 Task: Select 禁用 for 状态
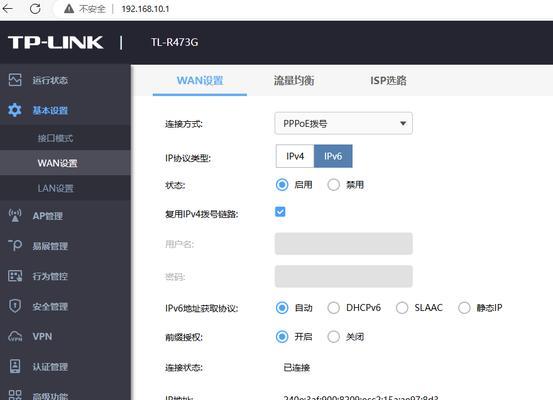point(334,184)
